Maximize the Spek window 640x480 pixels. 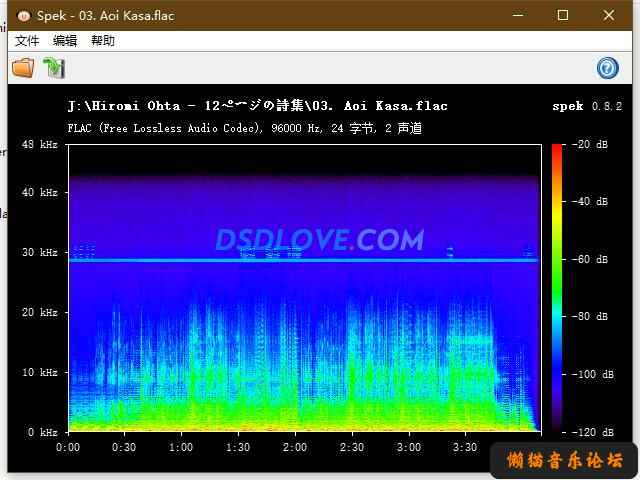[563, 15]
